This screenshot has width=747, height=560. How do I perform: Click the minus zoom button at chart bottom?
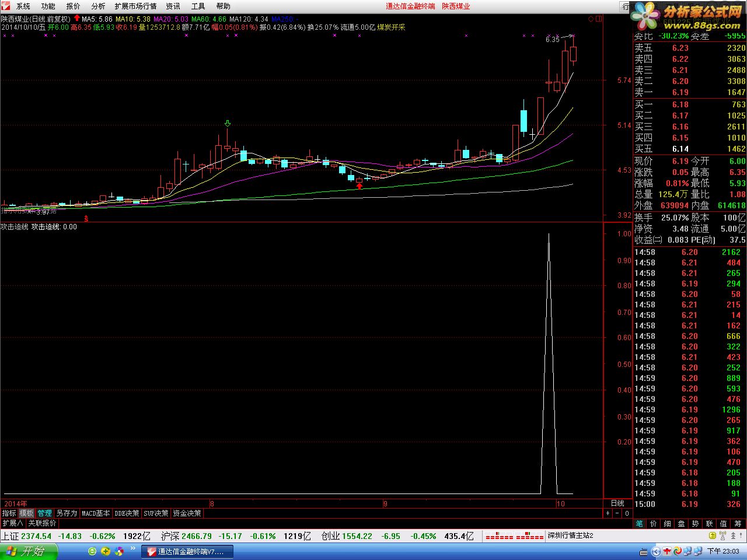617,513
